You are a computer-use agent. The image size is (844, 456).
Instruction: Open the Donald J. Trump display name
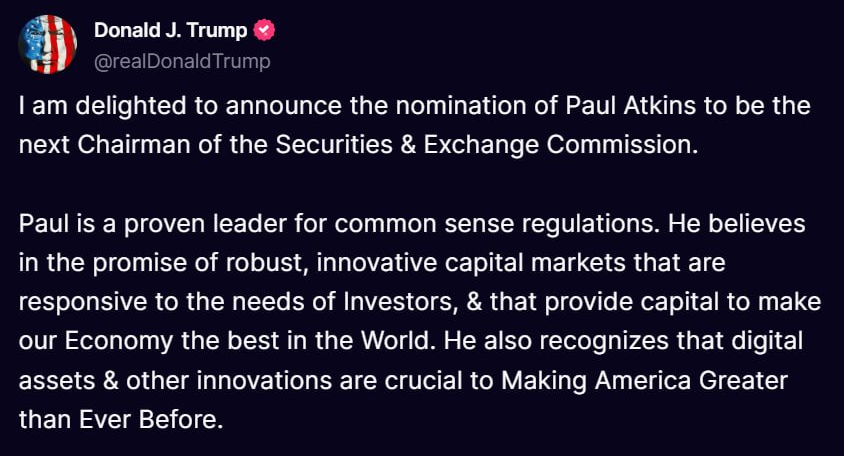point(170,30)
